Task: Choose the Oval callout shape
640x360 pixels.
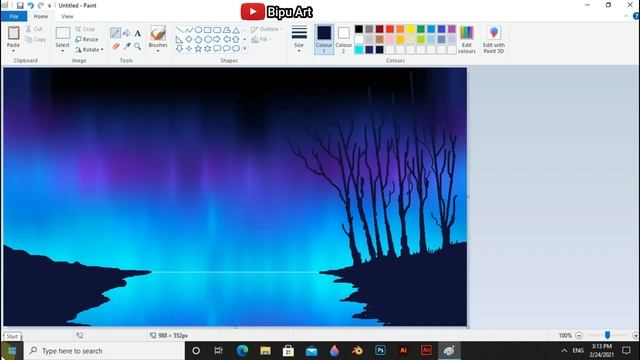Action: 227,49
